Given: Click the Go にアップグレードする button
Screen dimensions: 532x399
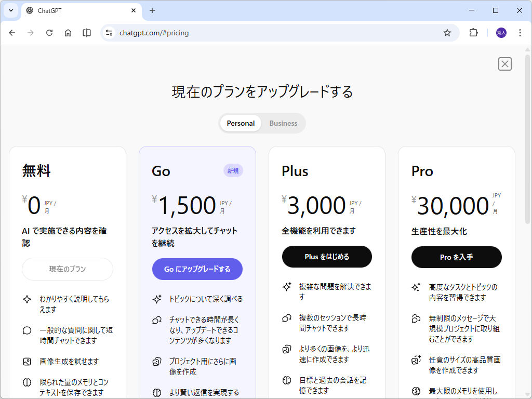Looking at the screenshot, I should pos(197,269).
